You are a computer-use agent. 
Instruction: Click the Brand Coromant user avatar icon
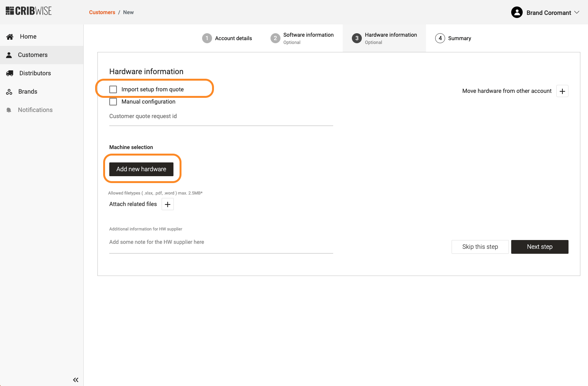517,13
